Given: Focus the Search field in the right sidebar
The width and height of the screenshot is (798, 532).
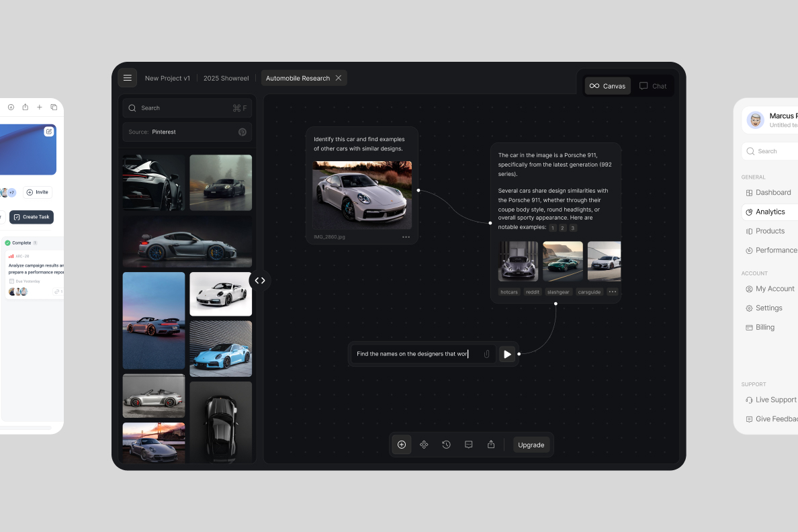Looking at the screenshot, I should tap(770, 151).
